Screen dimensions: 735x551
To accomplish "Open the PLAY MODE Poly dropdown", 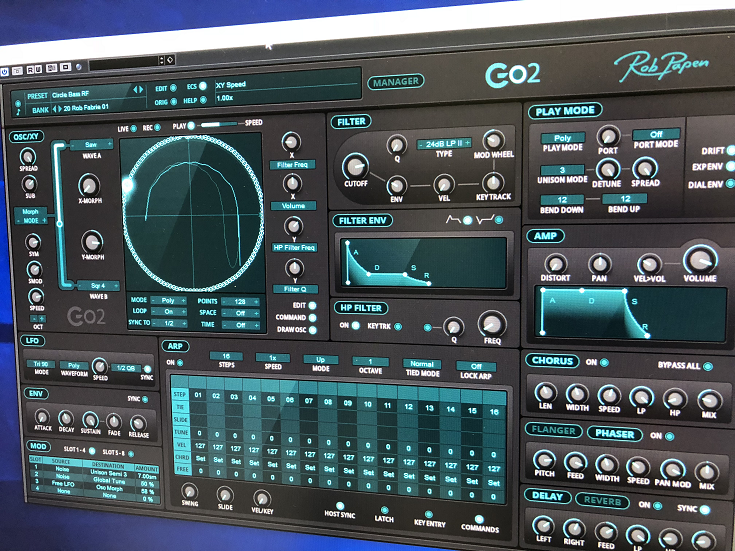I will coord(563,138).
